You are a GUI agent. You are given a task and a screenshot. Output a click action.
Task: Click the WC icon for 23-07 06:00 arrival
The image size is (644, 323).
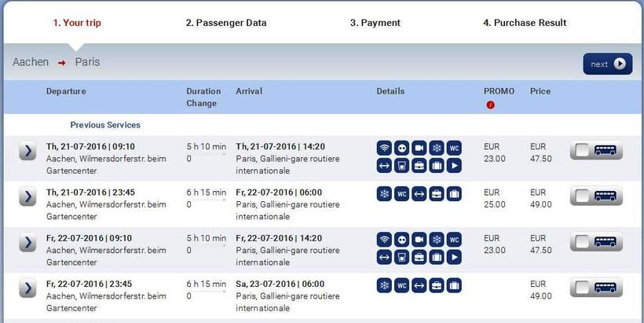tap(401, 284)
